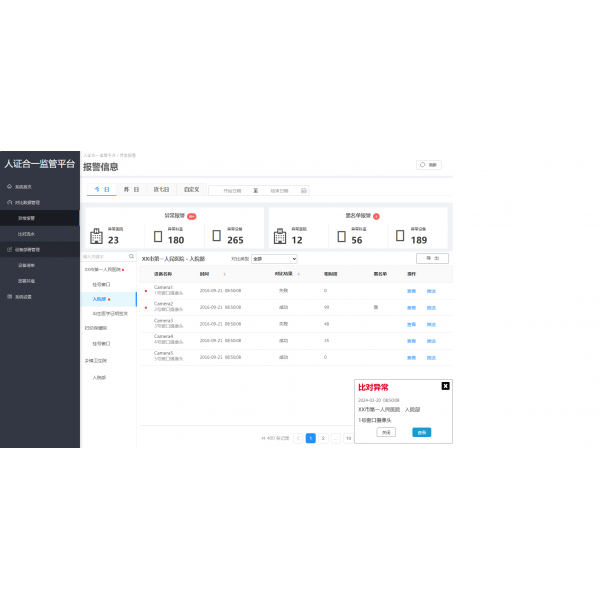This screenshot has width=600, height=600.
Task: Open 异常报警 in the sidebar menu
Action: point(40,218)
